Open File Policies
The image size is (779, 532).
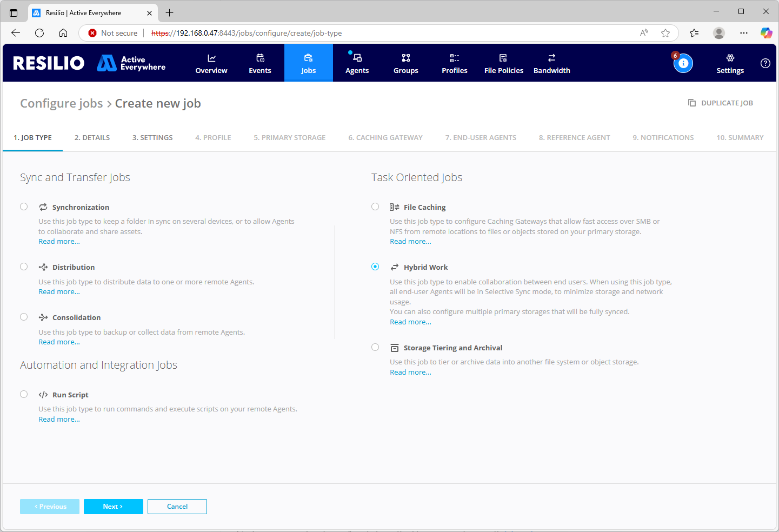click(503, 63)
